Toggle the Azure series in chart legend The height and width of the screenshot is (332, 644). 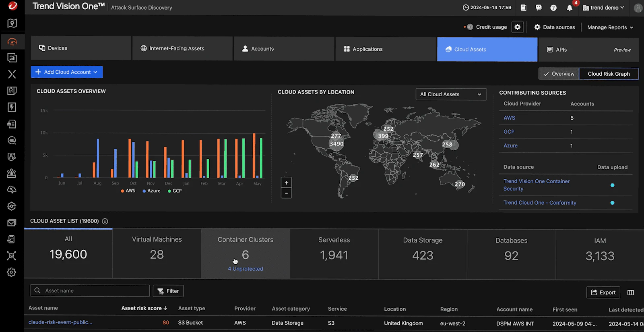151,191
